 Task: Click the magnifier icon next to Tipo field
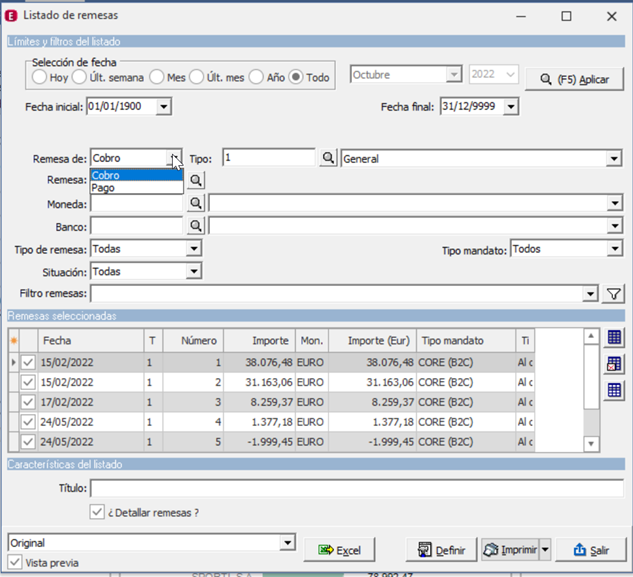pyautogui.click(x=328, y=158)
